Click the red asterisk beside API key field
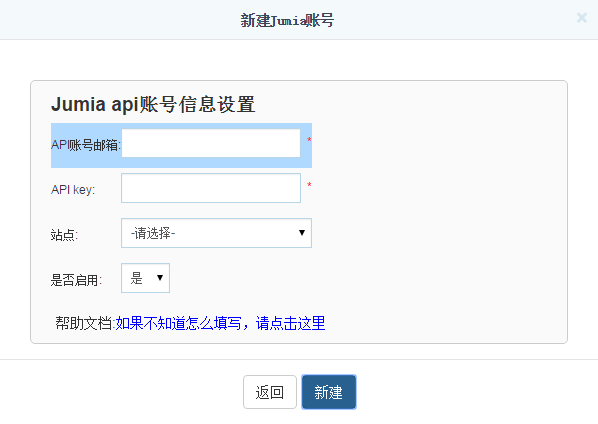 click(309, 185)
